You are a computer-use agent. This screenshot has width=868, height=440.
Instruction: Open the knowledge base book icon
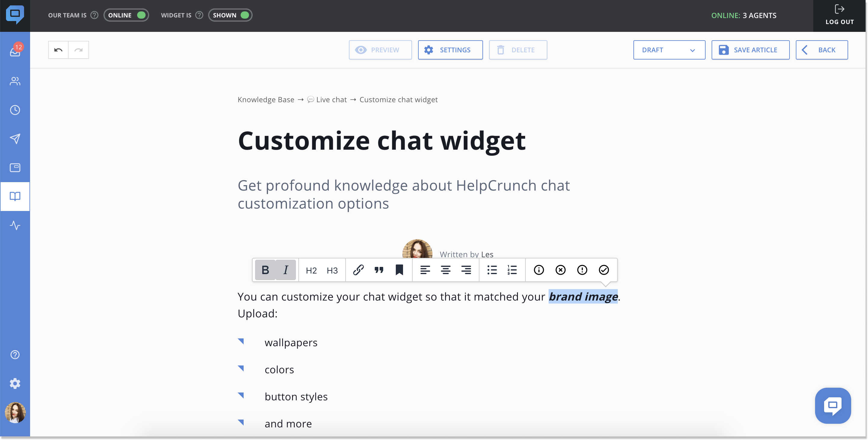(15, 197)
